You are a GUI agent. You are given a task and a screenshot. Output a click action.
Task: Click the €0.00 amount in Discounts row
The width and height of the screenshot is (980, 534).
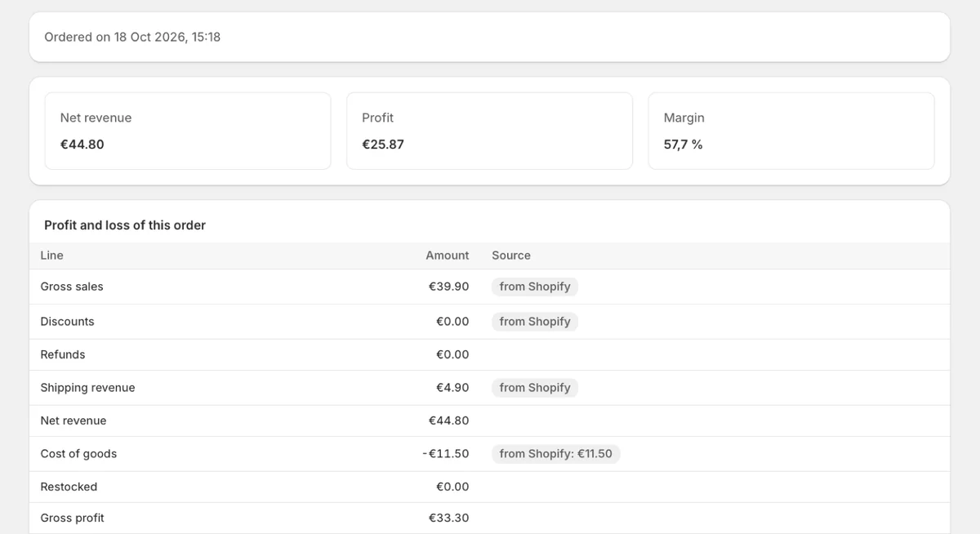coord(452,322)
